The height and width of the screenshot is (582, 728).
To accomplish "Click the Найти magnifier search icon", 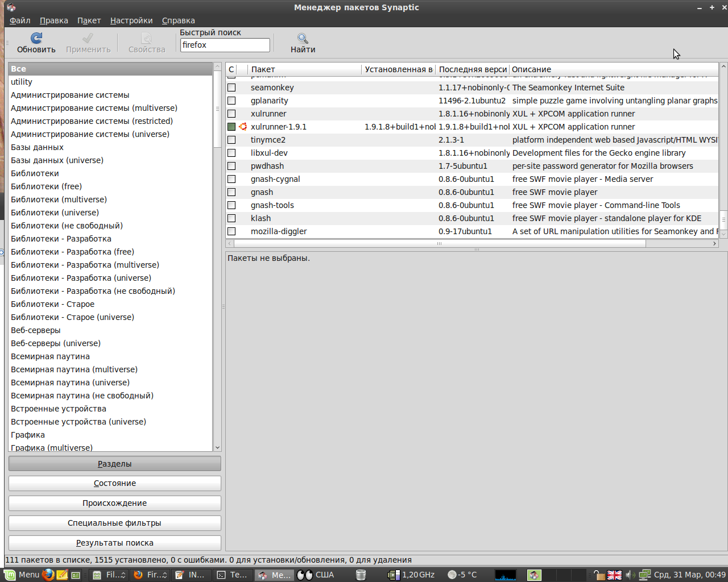I will point(303,38).
